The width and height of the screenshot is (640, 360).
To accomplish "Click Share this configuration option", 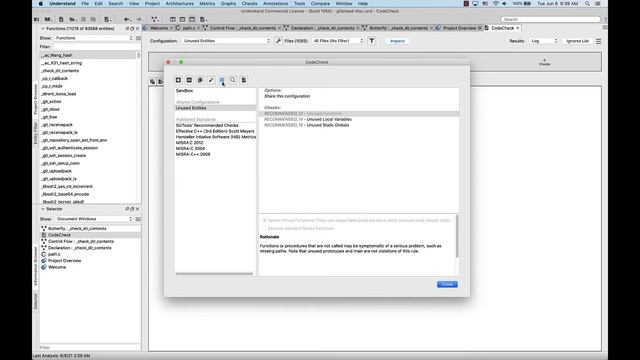I will tap(287, 96).
